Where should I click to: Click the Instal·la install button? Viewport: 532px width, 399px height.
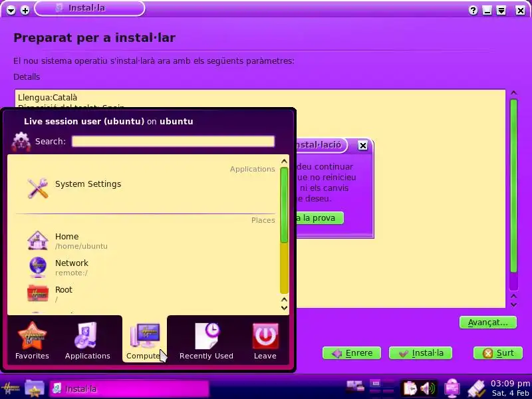pyautogui.click(x=421, y=353)
